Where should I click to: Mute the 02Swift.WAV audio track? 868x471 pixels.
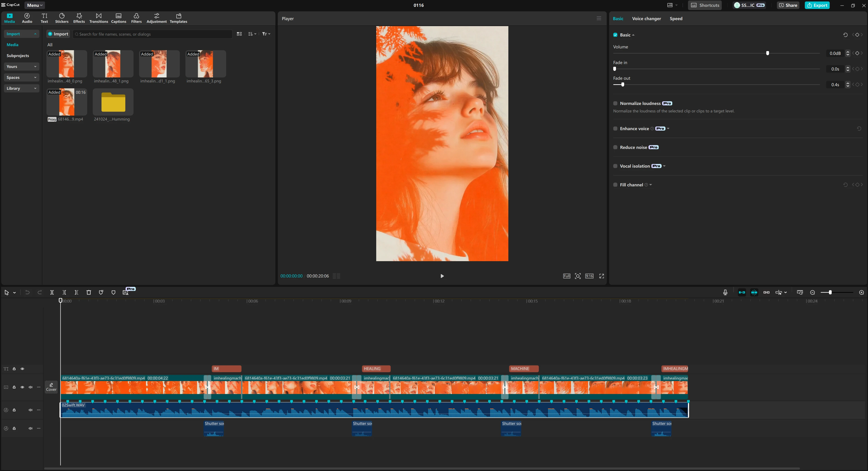coord(30,410)
